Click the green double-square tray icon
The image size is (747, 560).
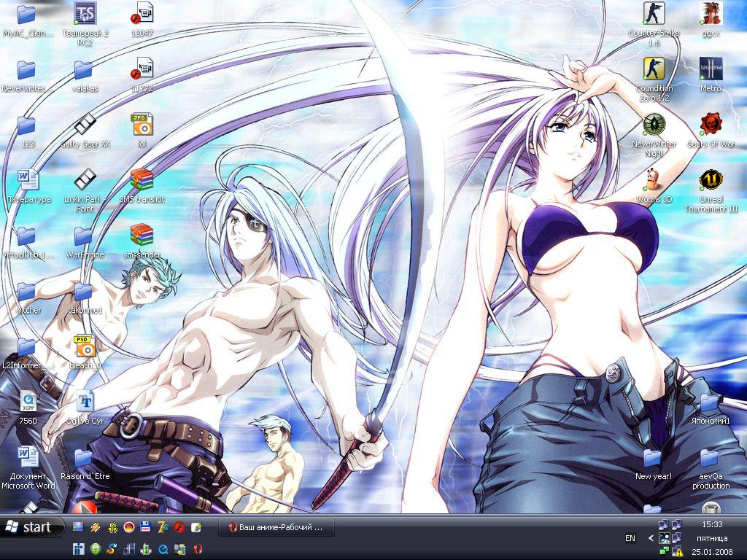point(664,551)
